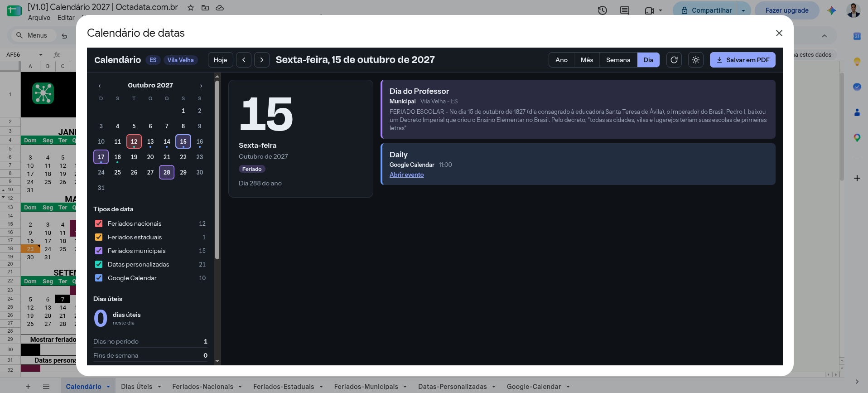The height and width of the screenshot is (393, 868).
Task: Open Compartilhar dropdown arrow
Action: pyautogui.click(x=743, y=10)
